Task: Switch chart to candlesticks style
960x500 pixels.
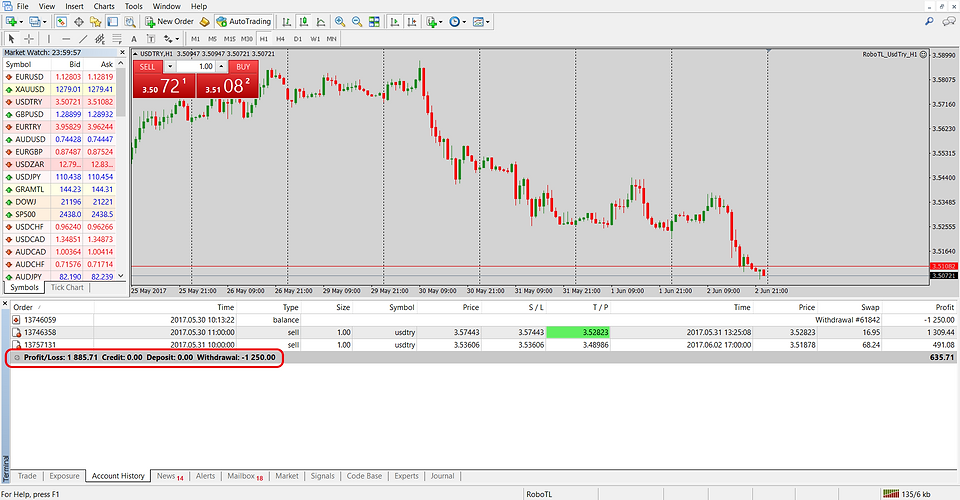Action: tap(304, 21)
